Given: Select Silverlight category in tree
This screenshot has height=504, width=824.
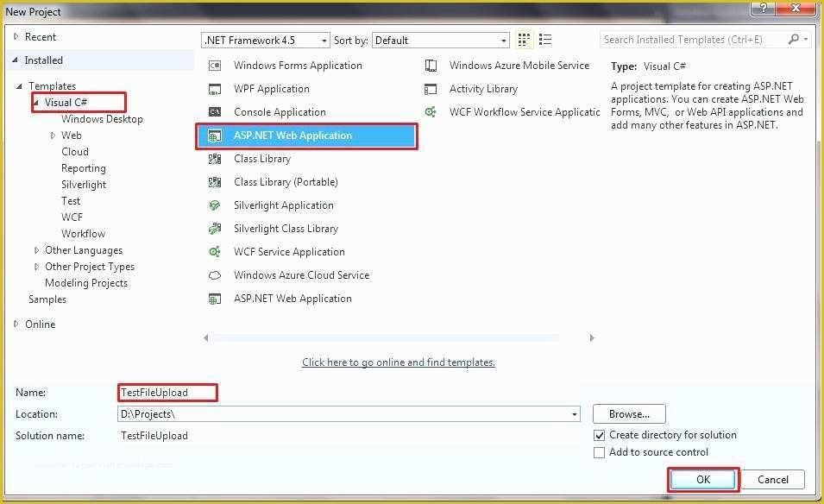Looking at the screenshot, I should click(84, 185).
